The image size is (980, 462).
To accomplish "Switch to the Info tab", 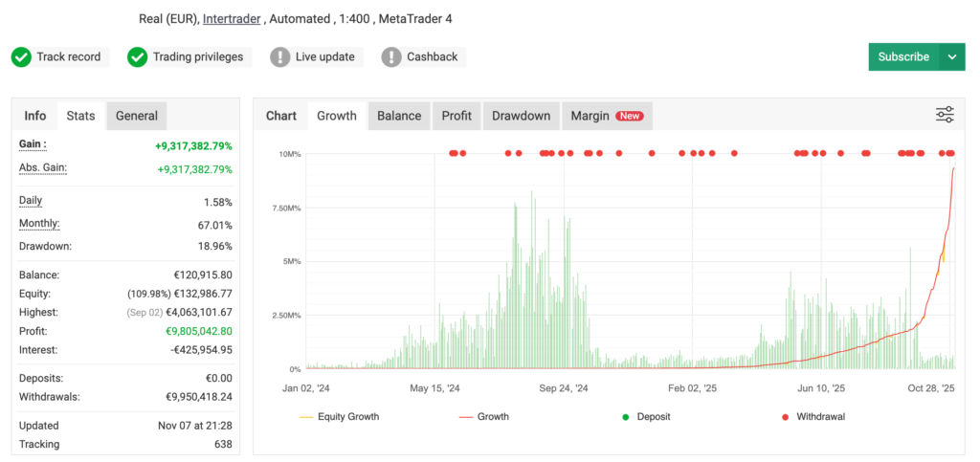I will [35, 116].
